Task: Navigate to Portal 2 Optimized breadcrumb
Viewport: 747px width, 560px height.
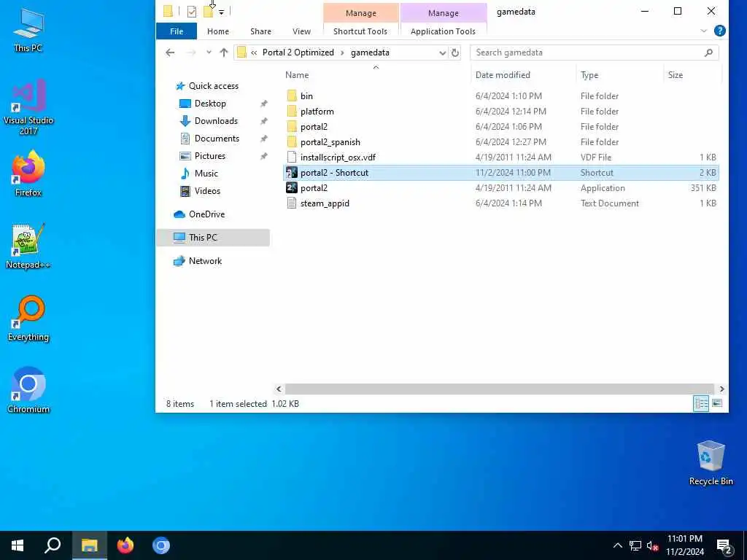Action: 298,52
